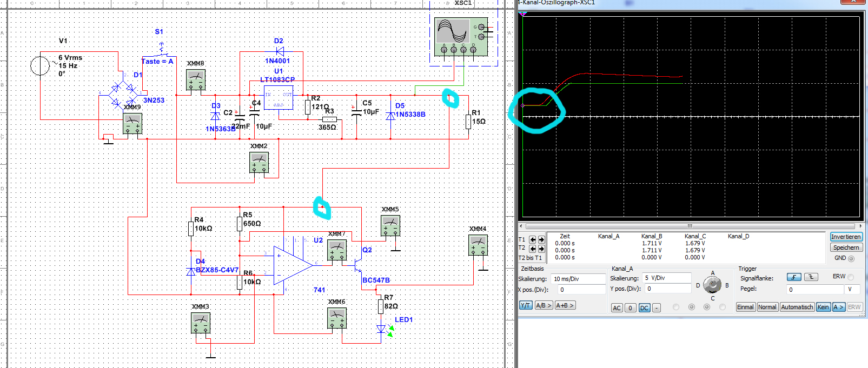Click the 'T2 bis T1' row label
The width and height of the screenshot is (868, 368).
coord(530,258)
